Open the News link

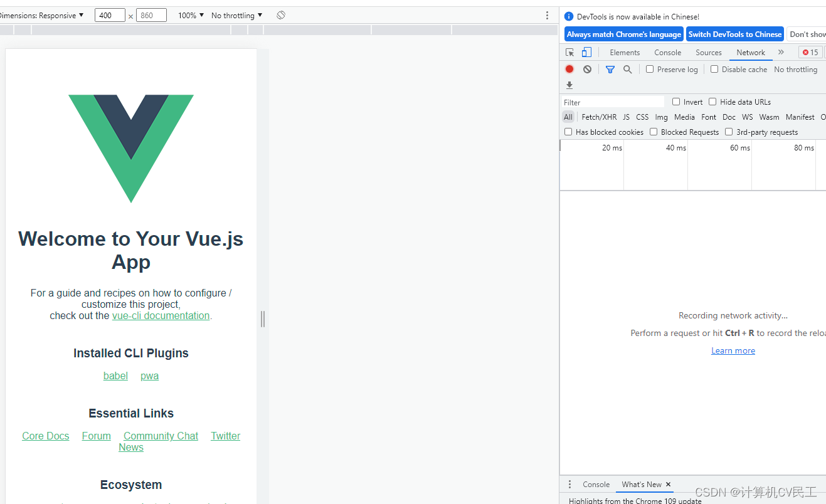(x=131, y=448)
